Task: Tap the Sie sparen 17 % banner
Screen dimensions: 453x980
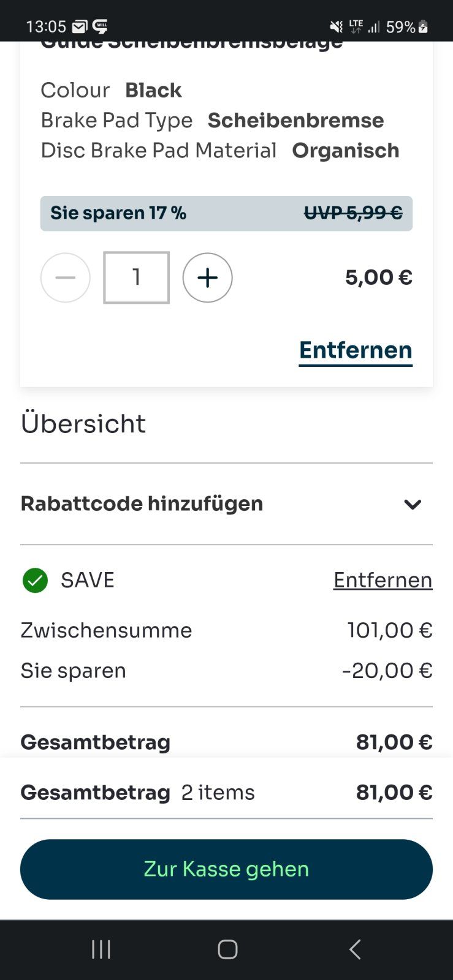Action: click(226, 213)
